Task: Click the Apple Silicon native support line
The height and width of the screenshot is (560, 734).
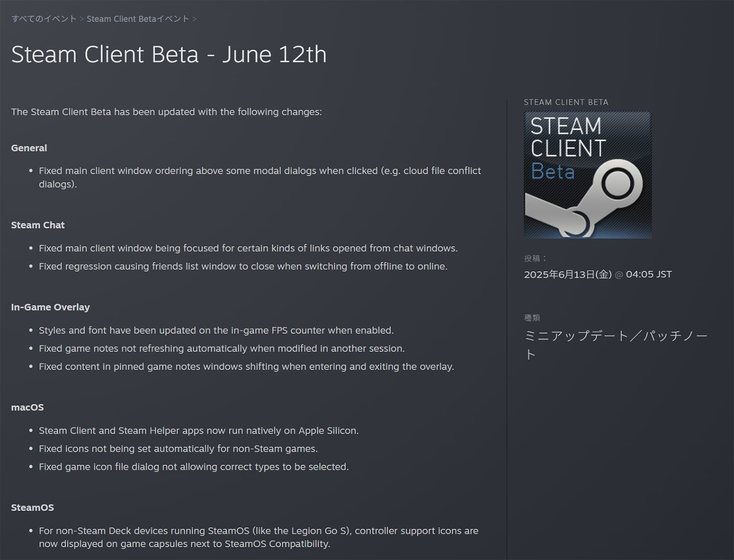Action: click(199, 431)
